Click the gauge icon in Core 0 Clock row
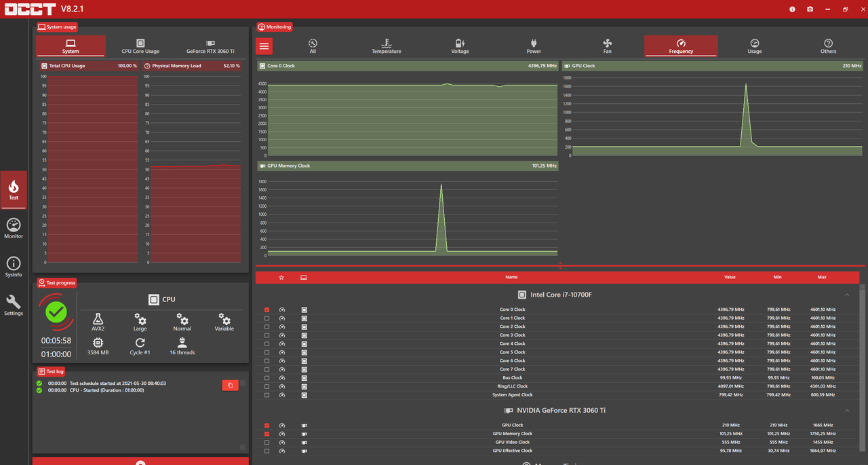 click(282, 310)
